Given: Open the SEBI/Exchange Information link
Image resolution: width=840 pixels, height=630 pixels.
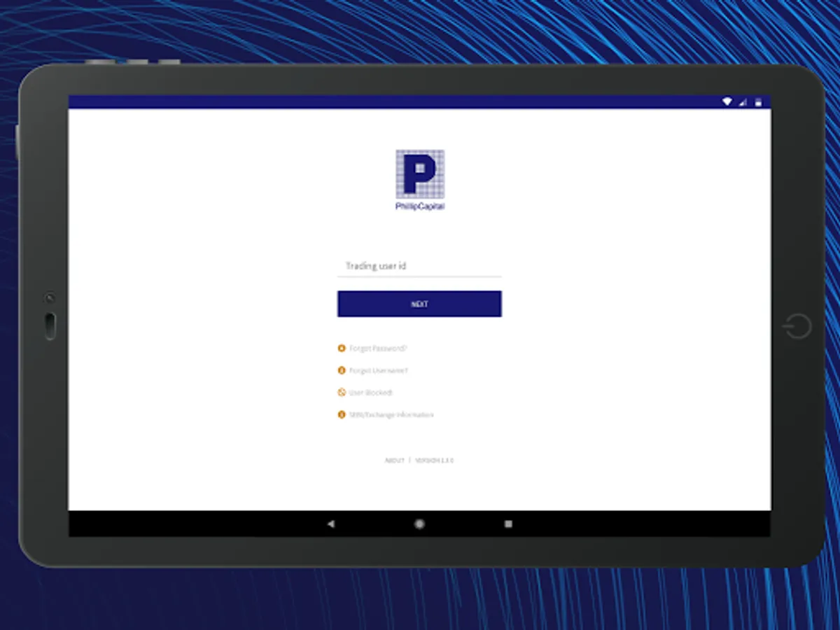Looking at the screenshot, I should pos(391,415).
